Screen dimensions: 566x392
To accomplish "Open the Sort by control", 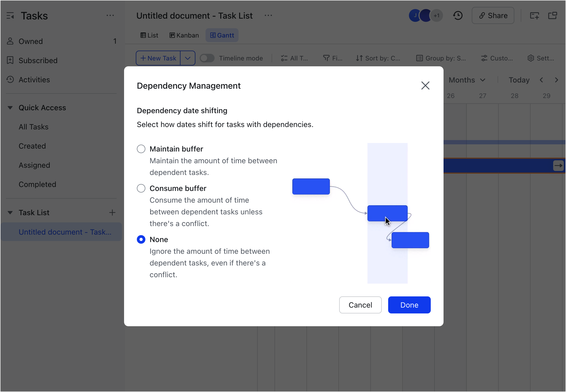I will click(x=378, y=58).
